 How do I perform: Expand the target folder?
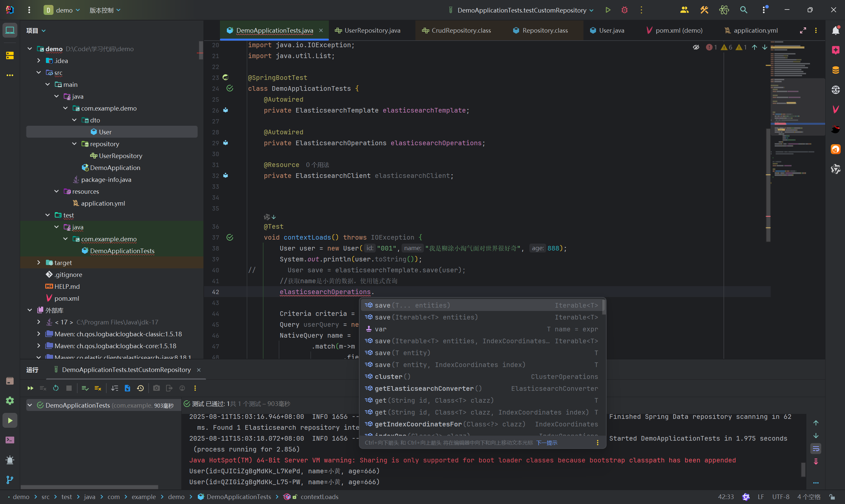click(x=39, y=262)
